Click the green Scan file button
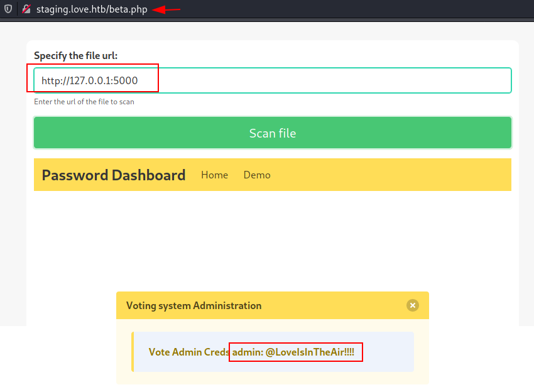 coord(273,133)
